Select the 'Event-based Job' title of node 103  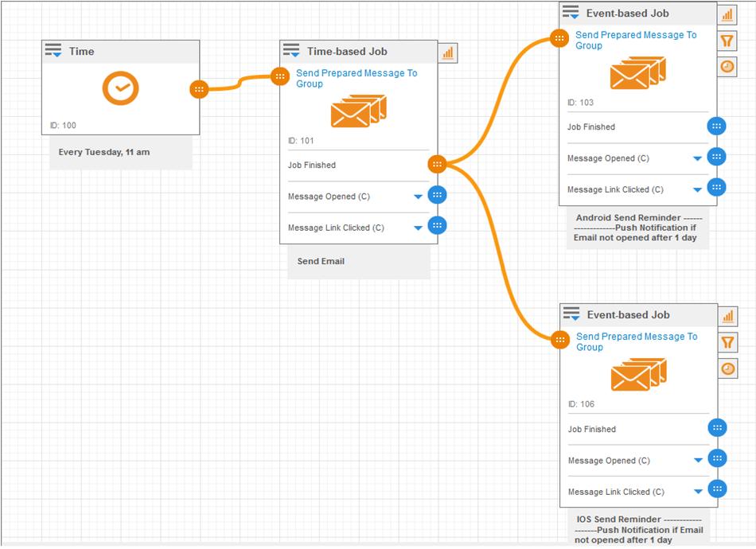(x=627, y=14)
